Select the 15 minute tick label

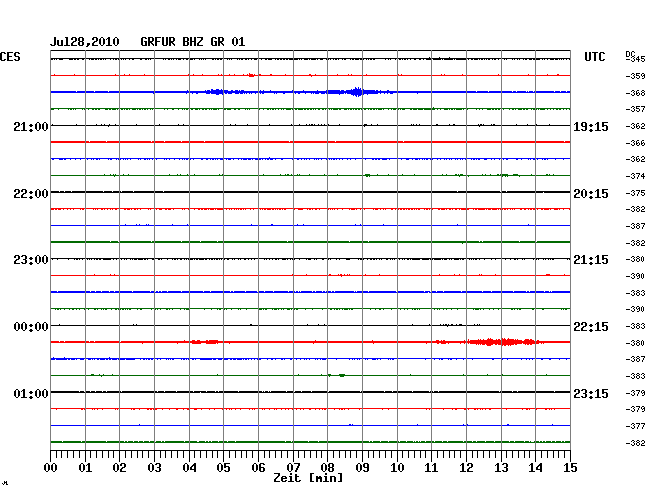[x=570, y=467]
